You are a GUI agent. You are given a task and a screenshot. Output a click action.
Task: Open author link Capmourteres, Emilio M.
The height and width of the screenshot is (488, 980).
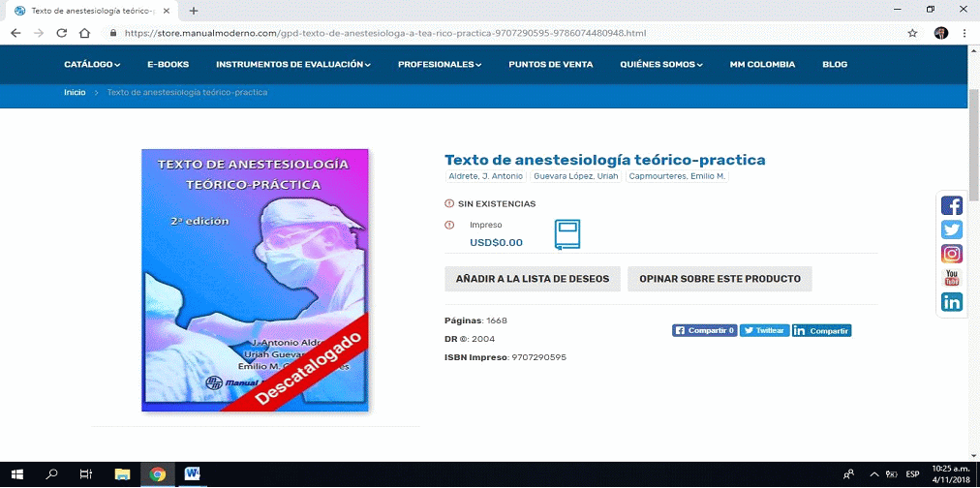pos(678,177)
